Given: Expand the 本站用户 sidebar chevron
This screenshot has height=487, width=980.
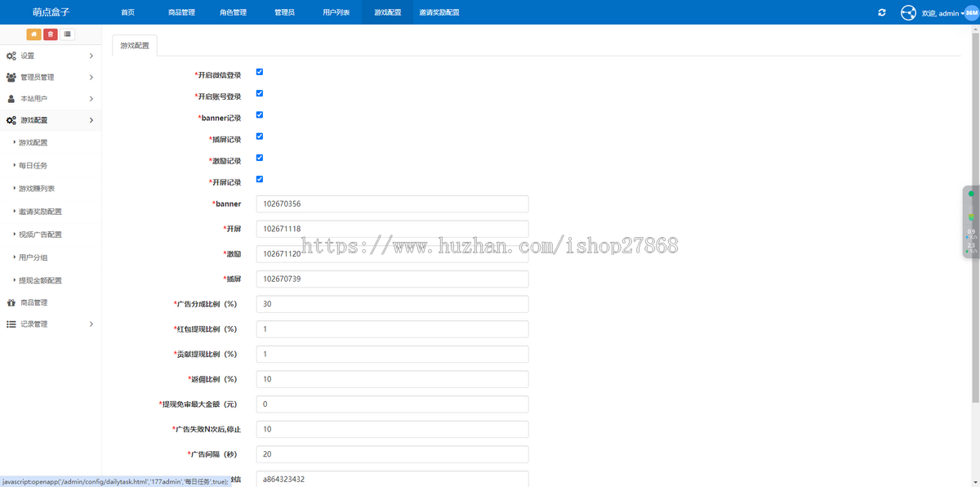Looking at the screenshot, I should 91,99.
